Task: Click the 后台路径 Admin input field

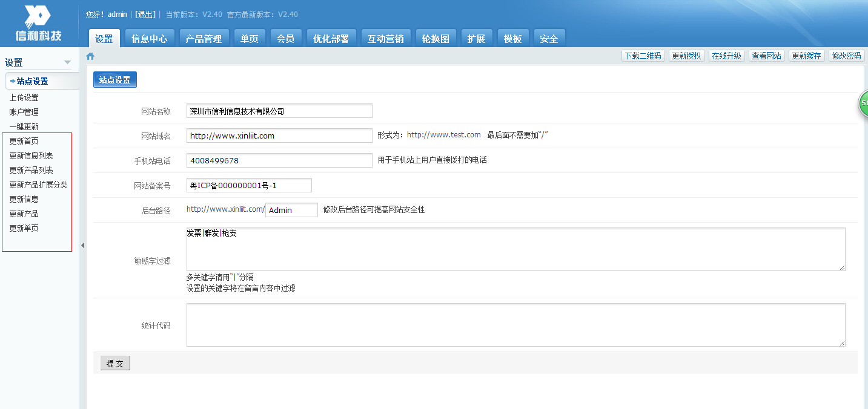Action: pos(291,210)
